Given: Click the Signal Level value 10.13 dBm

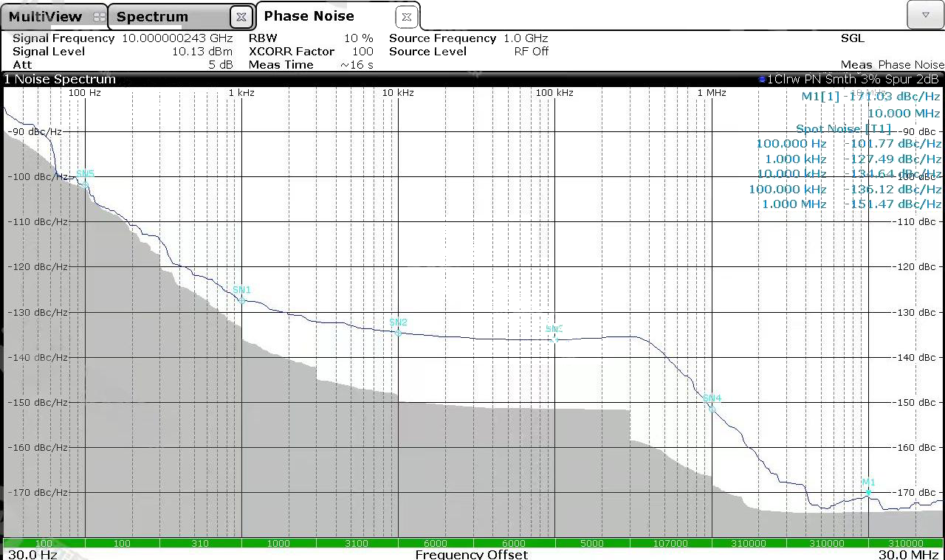Looking at the screenshot, I should 202,51.
